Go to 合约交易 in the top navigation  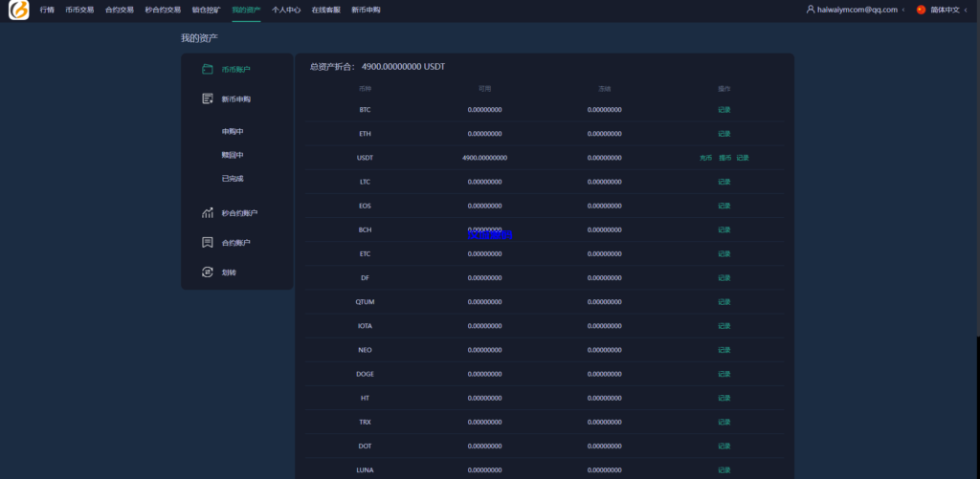[x=120, y=10]
